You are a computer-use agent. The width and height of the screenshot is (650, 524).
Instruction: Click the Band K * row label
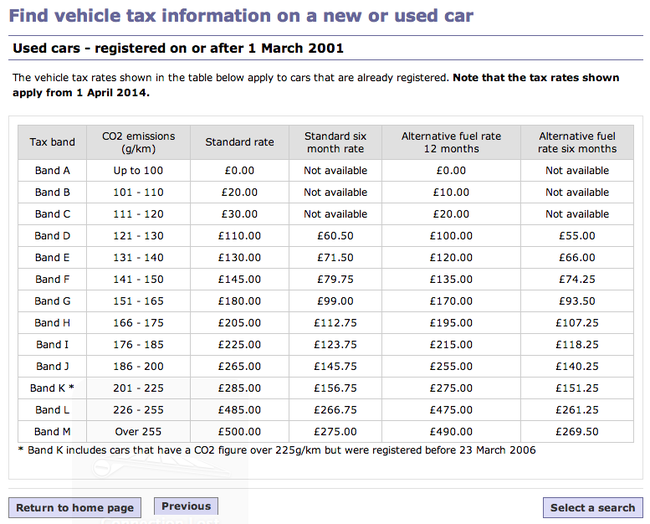click(x=52, y=388)
